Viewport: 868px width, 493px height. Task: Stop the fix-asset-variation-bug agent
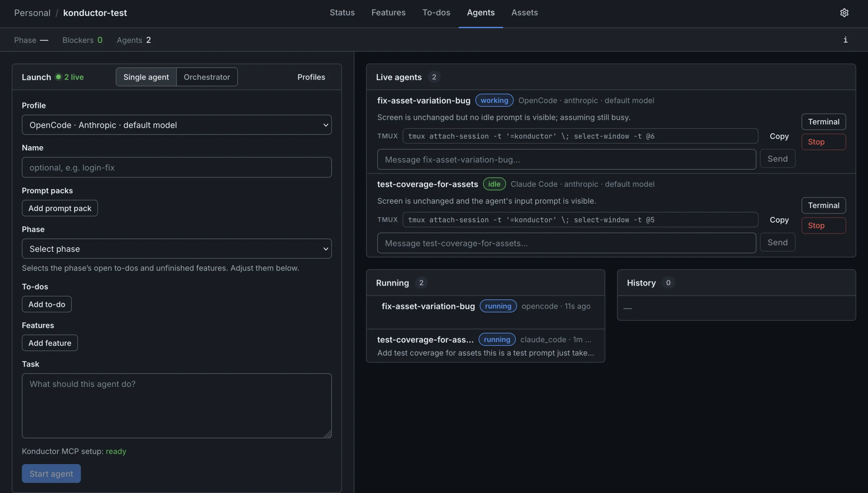point(824,142)
